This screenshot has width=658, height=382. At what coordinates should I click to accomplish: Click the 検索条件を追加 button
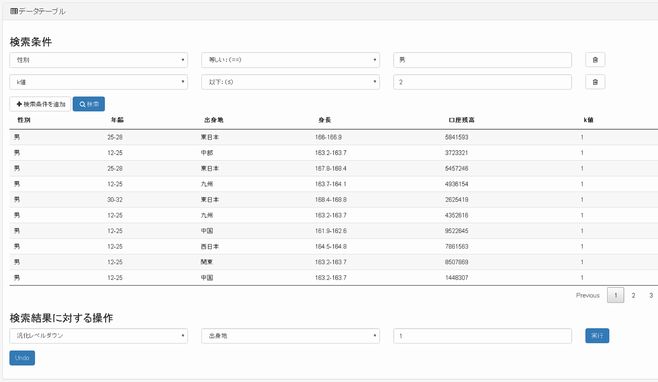click(x=40, y=104)
